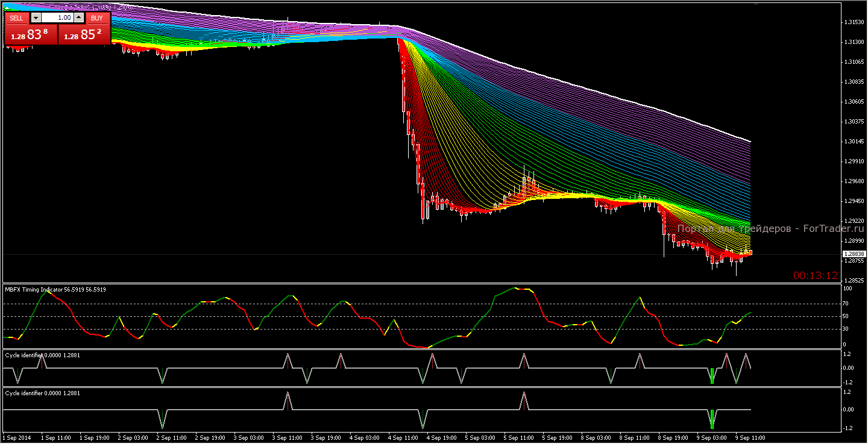This screenshot has width=868, height=444.
Task: Click the 1.30145 price scale label
Action: coord(854,142)
